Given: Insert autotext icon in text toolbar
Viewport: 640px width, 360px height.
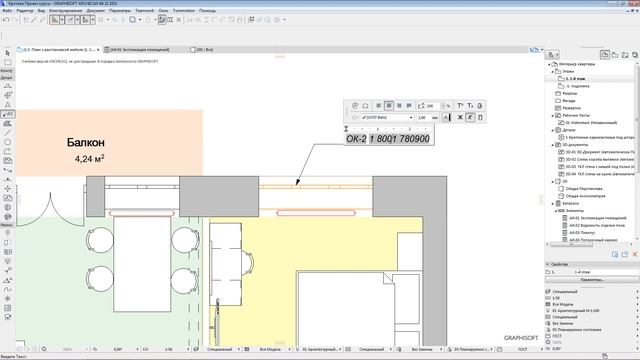Looking at the screenshot, I should (x=355, y=106).
